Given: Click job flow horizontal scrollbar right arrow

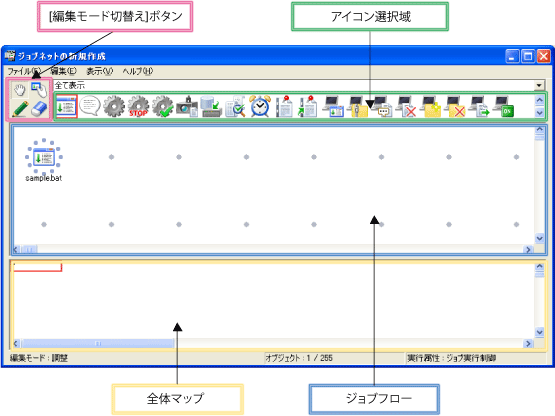Looking at the screenshot, I should pyautogui.click(x=528, y=250).
